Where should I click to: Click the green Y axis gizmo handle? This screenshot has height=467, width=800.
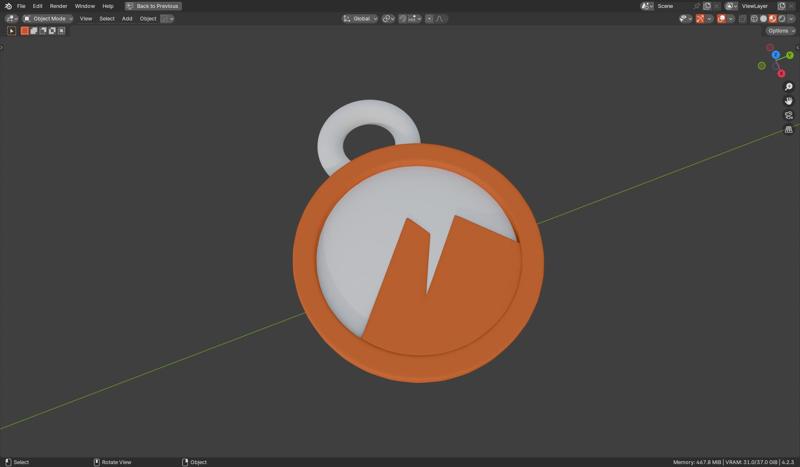(790, 55)
